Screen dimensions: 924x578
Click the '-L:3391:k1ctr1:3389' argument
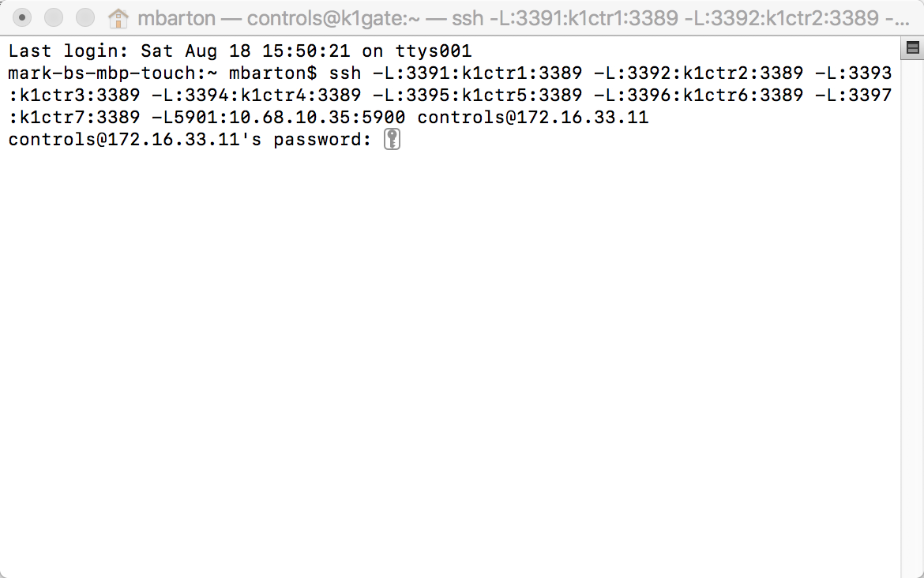pyautogui.click(x=477, y=74)
